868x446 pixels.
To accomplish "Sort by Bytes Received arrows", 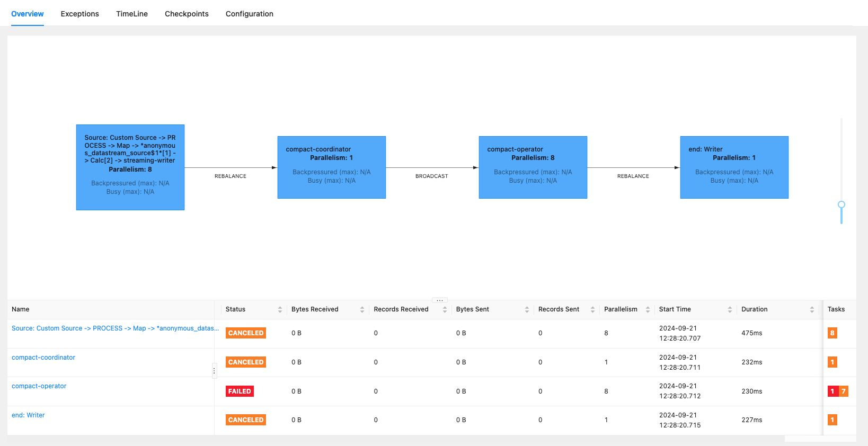I will pos(362,310).
